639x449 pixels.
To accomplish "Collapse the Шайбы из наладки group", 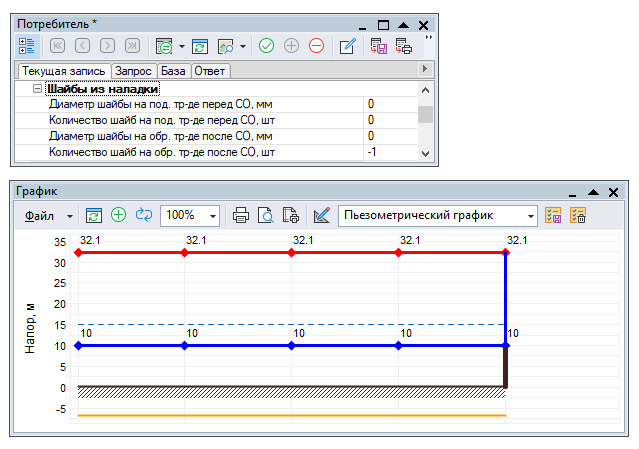I will point(37,89).
